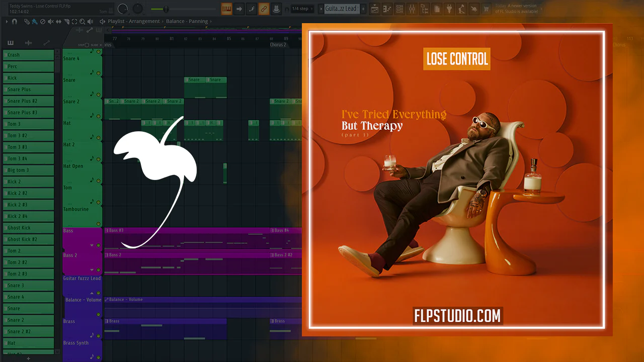
Task: Expand the Bass 2 track group arrow
Action: (x=92, y=270)
